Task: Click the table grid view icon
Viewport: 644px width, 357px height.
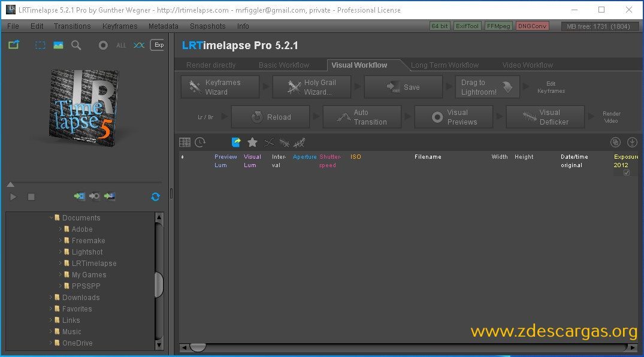Action: click(x=185, y=142)
